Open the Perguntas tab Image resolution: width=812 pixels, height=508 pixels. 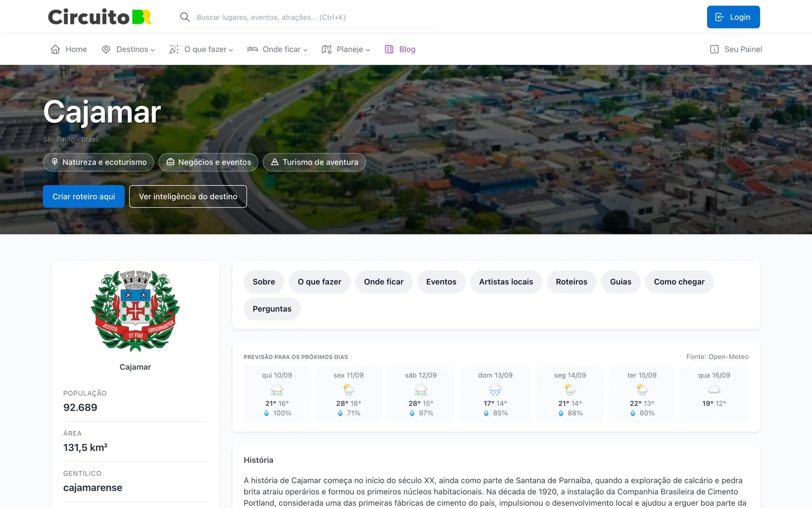(x=272, y=309)
